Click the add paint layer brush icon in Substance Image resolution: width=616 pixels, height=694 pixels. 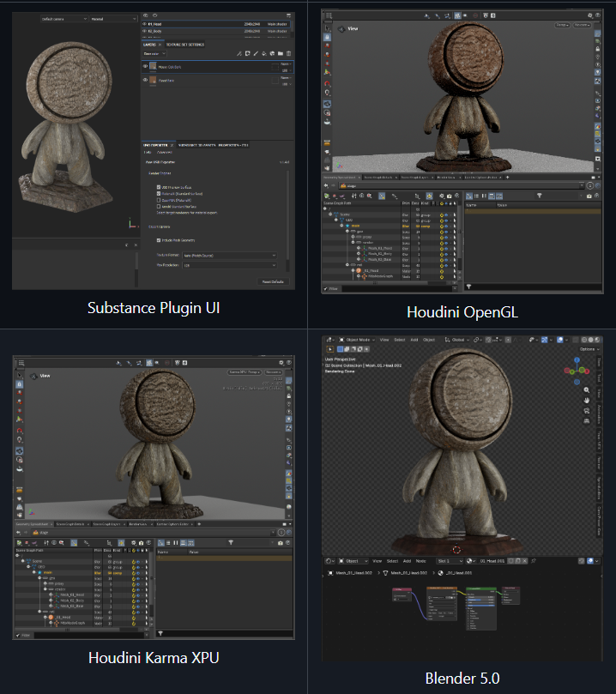click(x=256, y=53)
